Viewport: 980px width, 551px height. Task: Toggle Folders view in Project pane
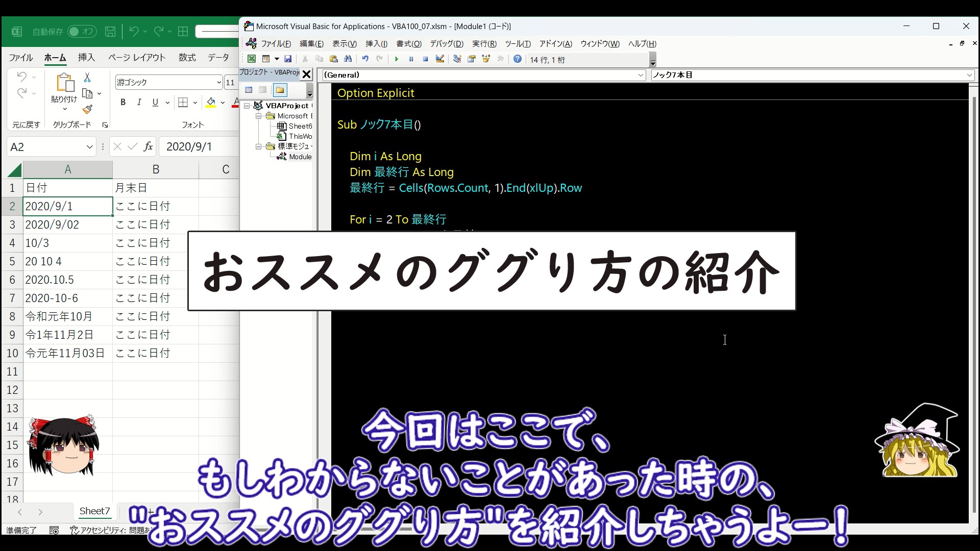pyautogui.click(x=280, y=90)
